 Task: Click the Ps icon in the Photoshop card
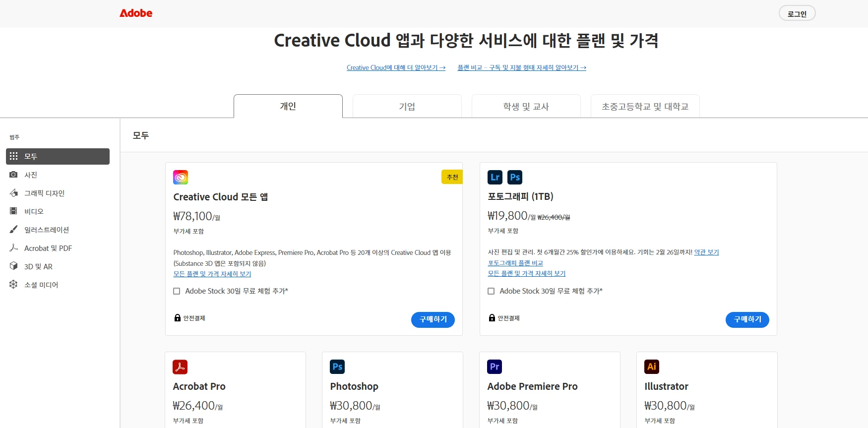coord(337,367)
